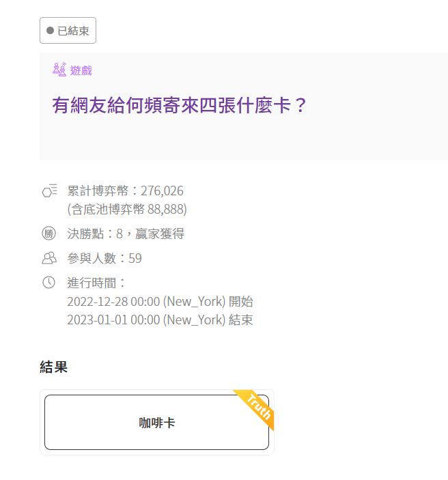
Task: Click the 參與人數：59 text
Action: 104,258
